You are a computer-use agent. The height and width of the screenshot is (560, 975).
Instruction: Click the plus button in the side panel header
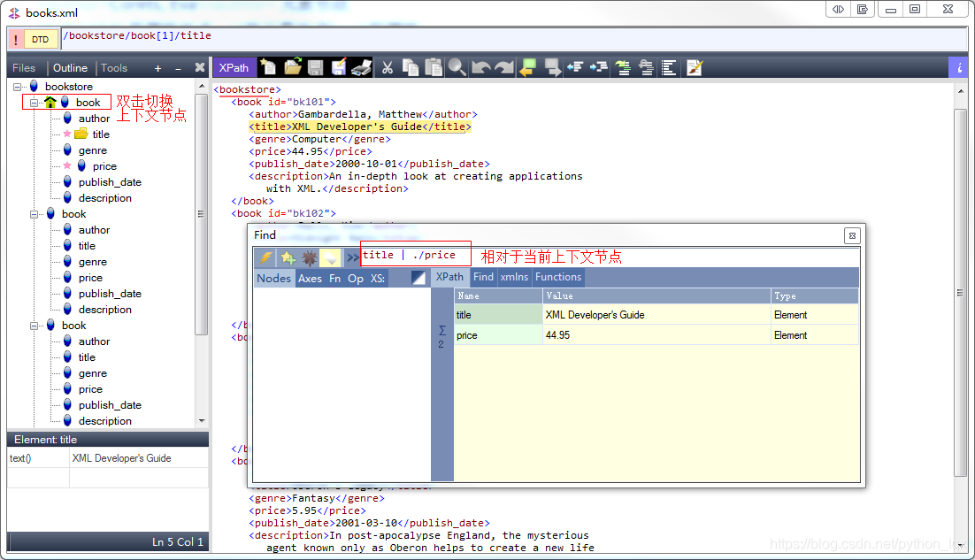[158, 68]
